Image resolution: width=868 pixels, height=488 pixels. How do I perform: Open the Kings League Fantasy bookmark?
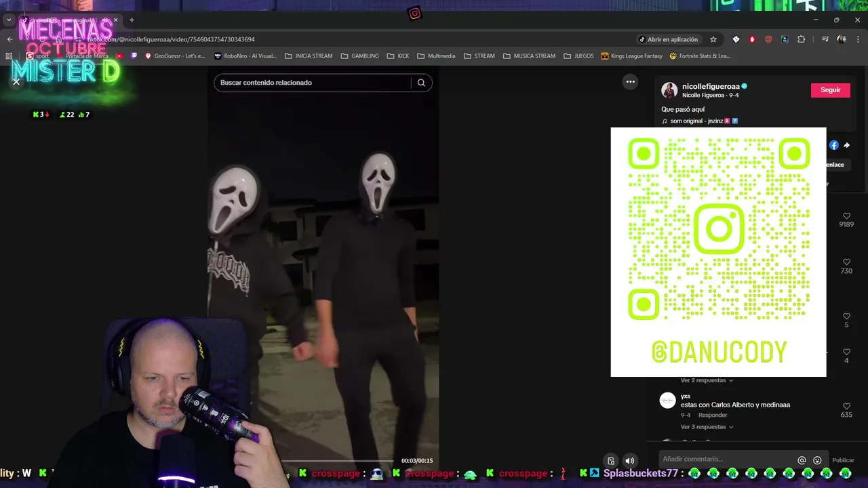pos(631,56)
